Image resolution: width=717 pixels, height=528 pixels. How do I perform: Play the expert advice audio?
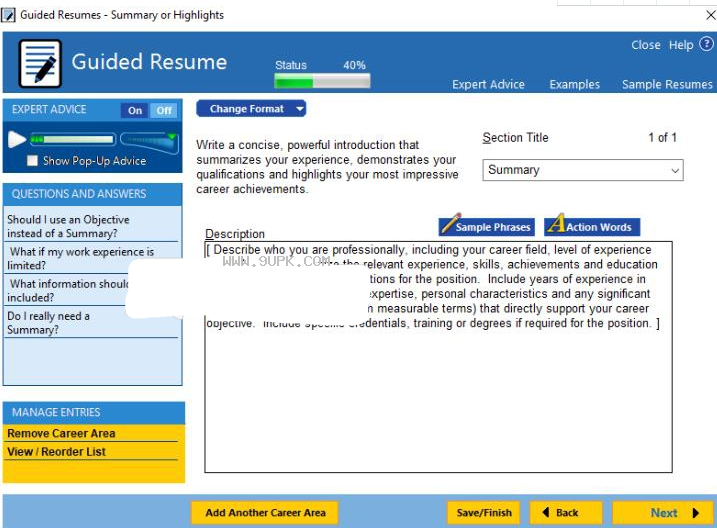tap(16, 139)
